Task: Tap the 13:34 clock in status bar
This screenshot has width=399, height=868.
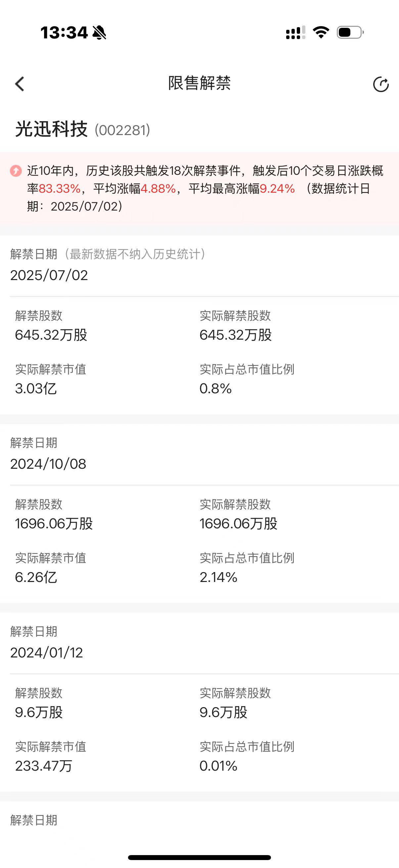Action: pos(64,33)
